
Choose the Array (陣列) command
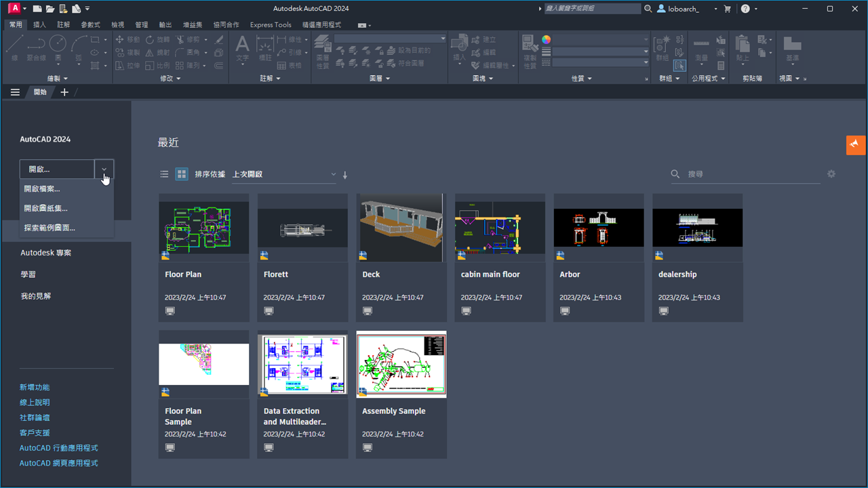click(x=188, y=66)
